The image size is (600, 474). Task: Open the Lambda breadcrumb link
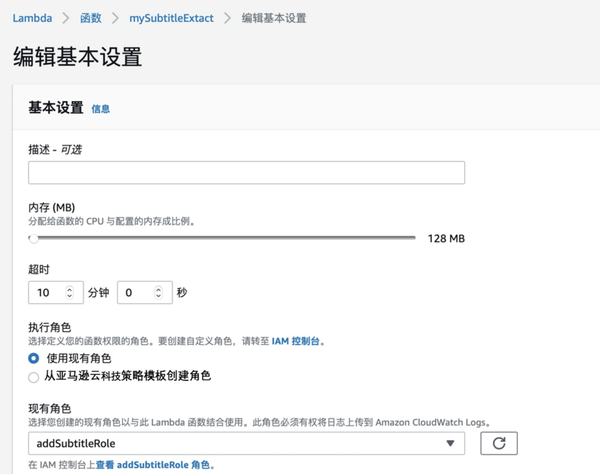[x=32, y=18]
